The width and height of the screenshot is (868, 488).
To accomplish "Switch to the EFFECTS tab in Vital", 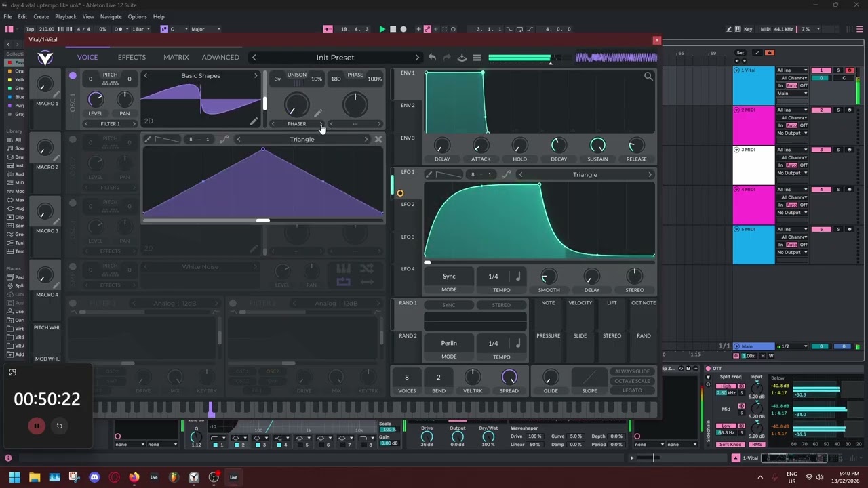I will click(x=132, y=58).
